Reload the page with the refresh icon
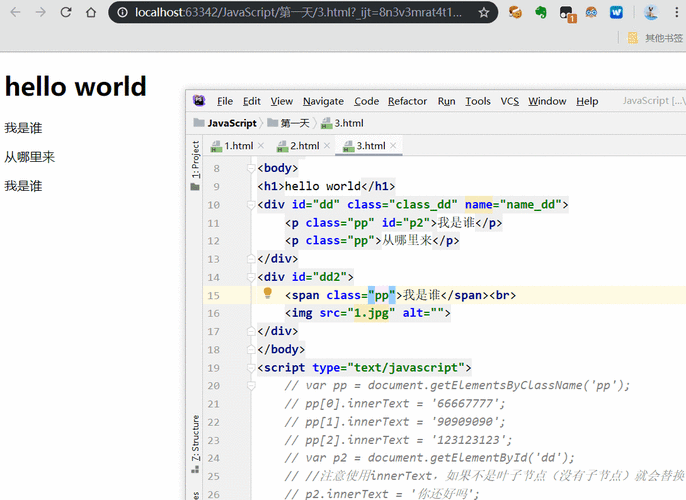This screenshot has height=500, width=686. click(66, 12)
